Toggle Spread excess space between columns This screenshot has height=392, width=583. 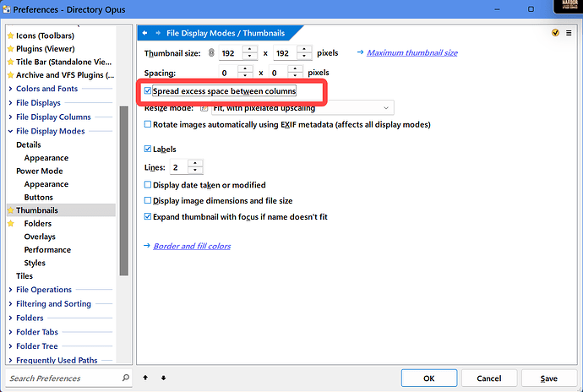(x=148, y=90)
